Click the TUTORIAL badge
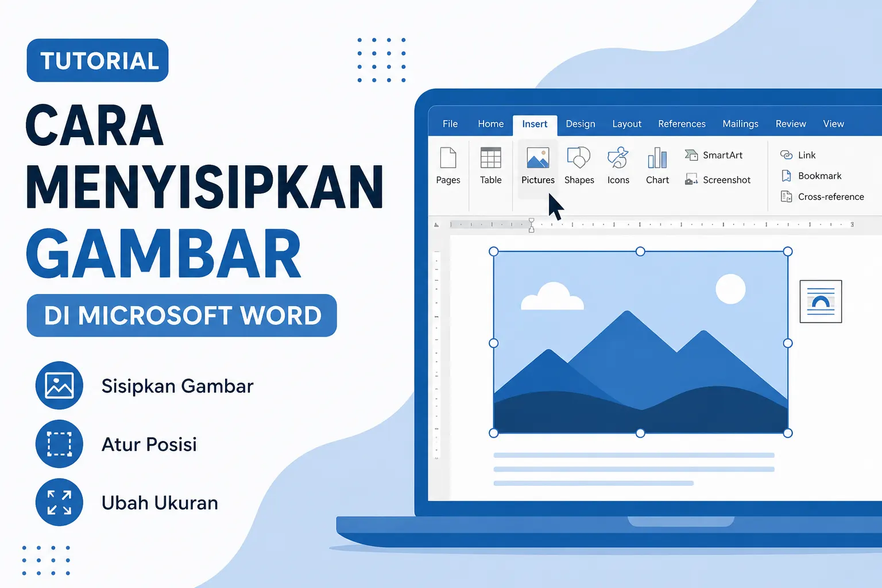 click(x=98, y=60)
